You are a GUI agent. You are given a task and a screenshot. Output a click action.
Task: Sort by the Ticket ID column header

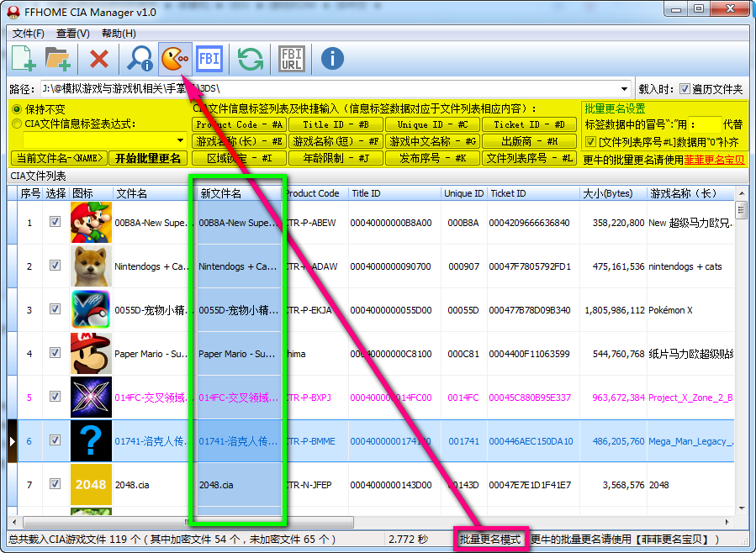[533, 193]
